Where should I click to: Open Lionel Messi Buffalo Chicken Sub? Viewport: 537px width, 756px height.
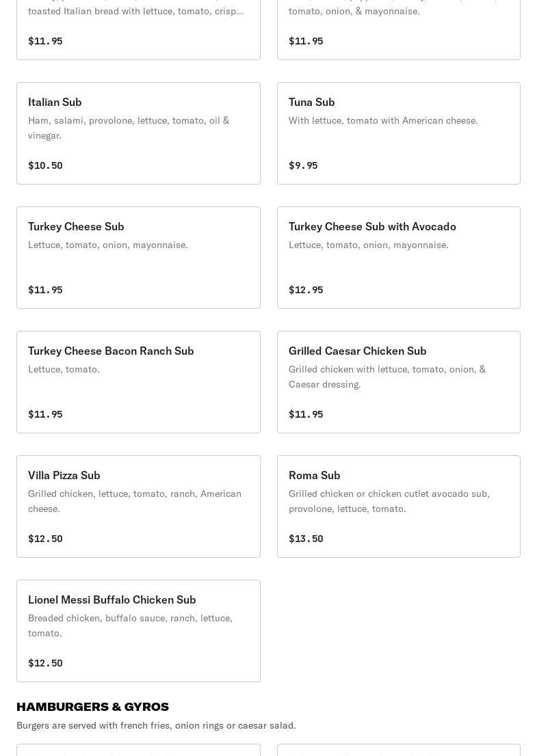(x=138, y=631)
